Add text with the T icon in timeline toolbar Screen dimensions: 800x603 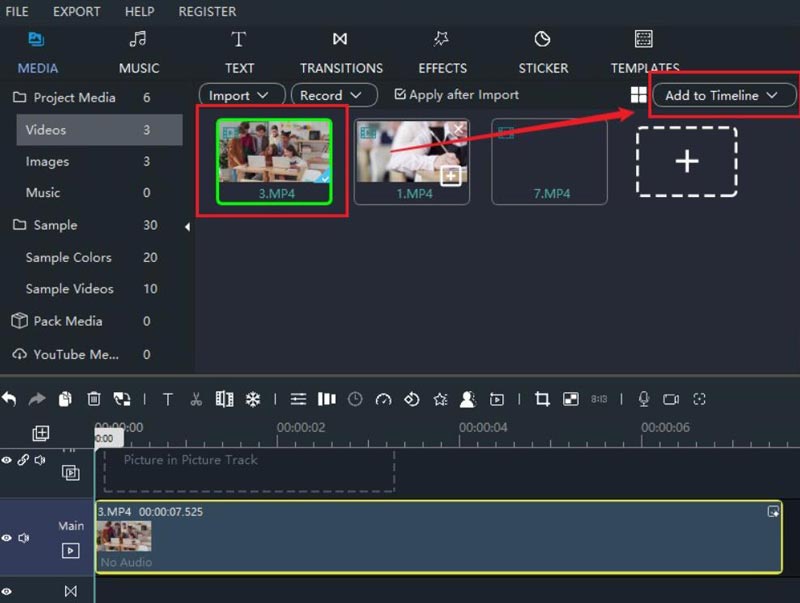tap(167, 399)
